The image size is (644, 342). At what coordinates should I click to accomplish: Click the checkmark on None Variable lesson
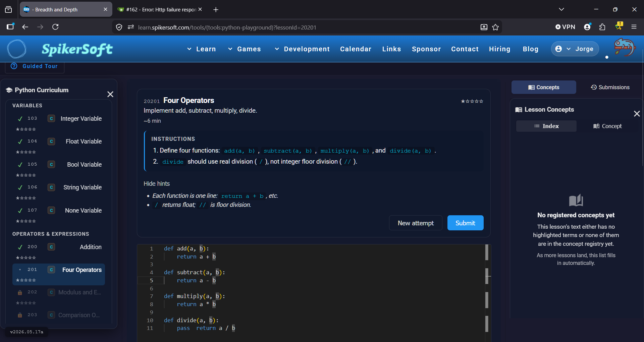coord(20,210)
